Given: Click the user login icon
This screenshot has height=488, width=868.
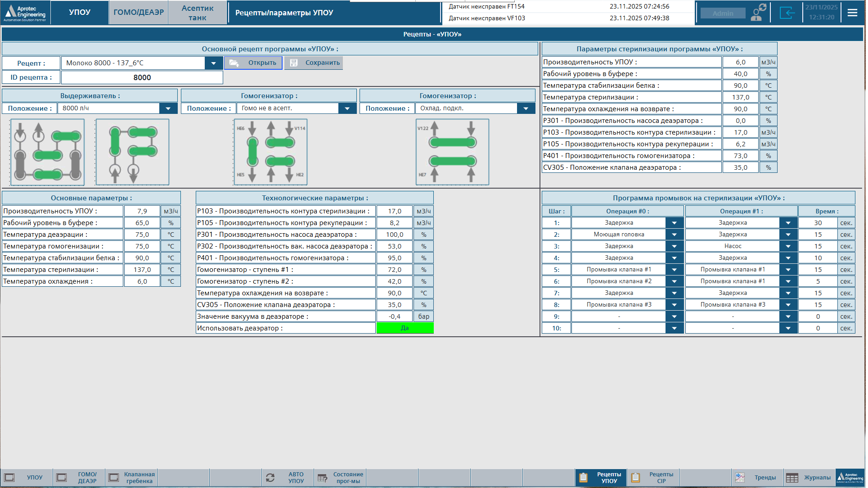Looking at the screenshot, I should tap(759, 13).
